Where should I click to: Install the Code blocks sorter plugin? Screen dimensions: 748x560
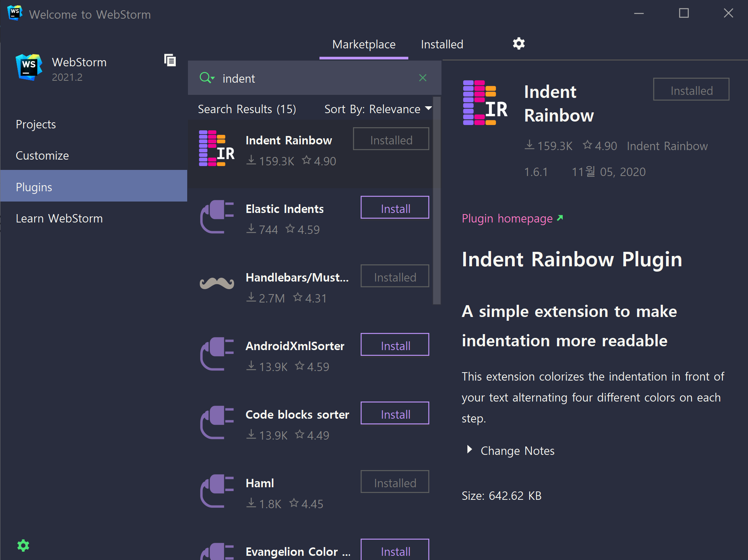click(x=395, y=414)
